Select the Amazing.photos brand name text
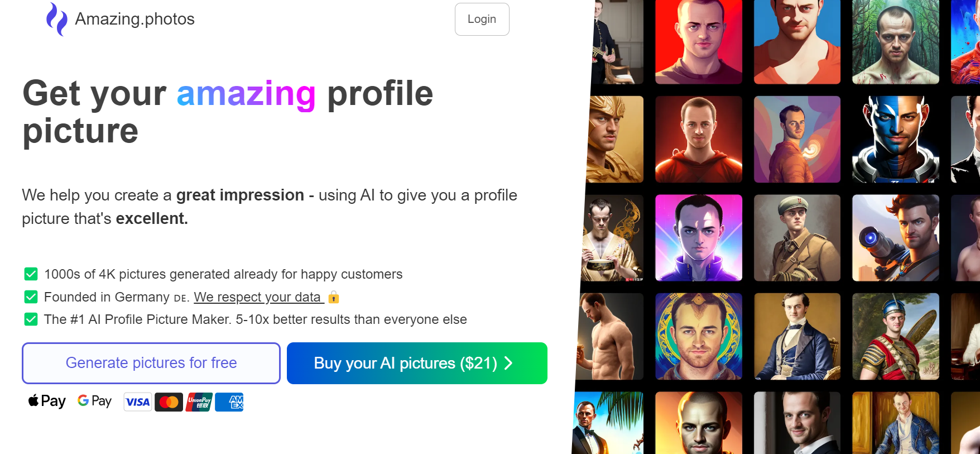 134,19
